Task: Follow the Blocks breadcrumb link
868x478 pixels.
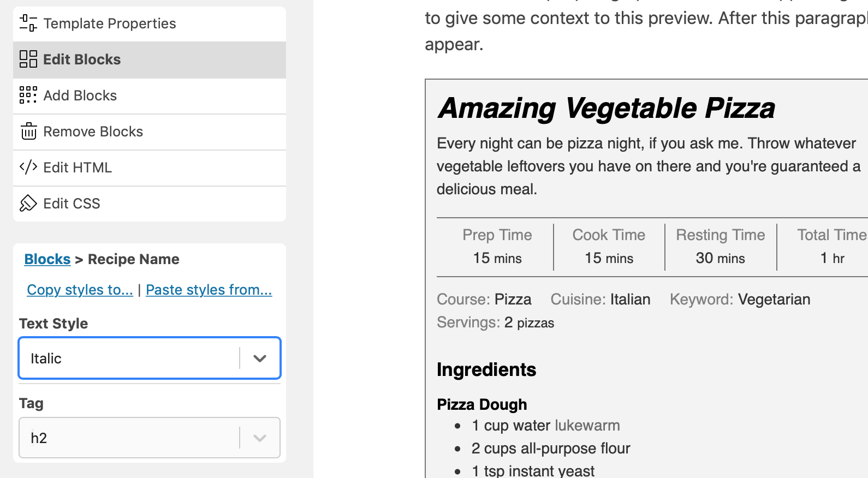Action: click(47, 259)
